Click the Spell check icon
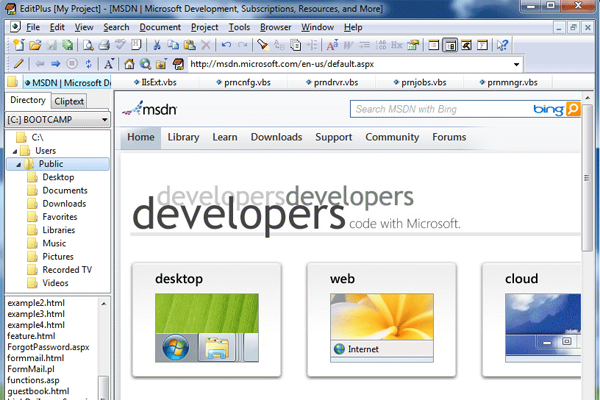Screen dimensions: 600x400 click(121, 45)
